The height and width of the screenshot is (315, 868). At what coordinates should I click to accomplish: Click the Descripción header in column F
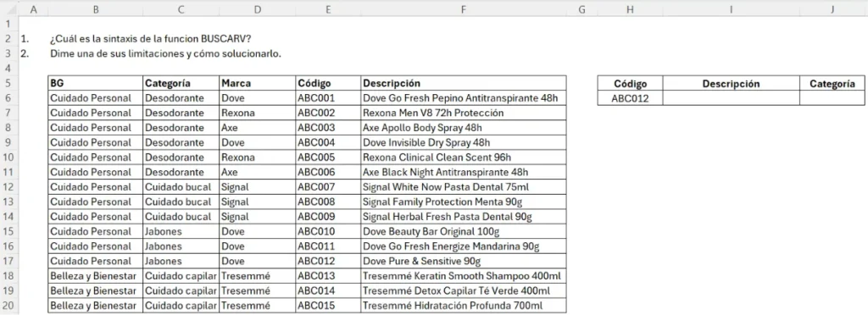point(464,84)
